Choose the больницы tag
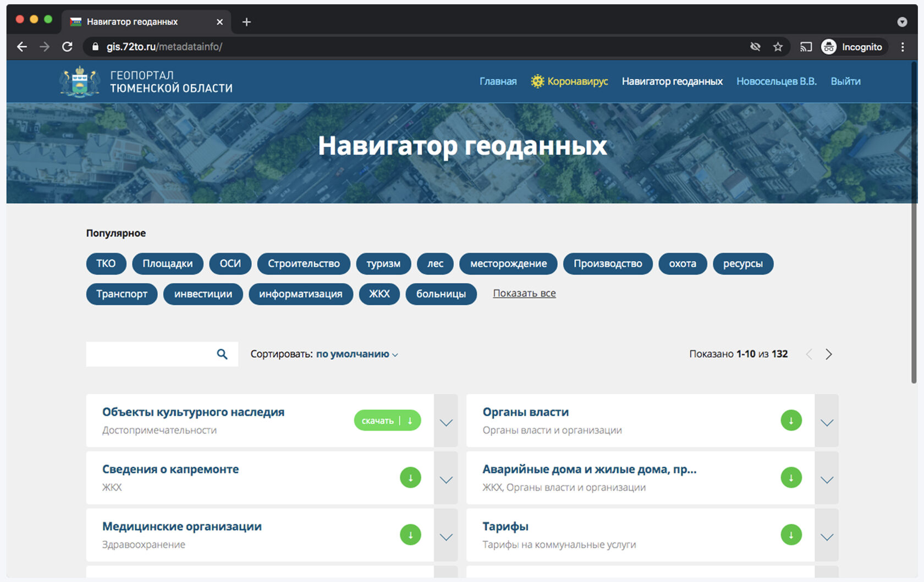The image size is (924, 582). [441, 294]
